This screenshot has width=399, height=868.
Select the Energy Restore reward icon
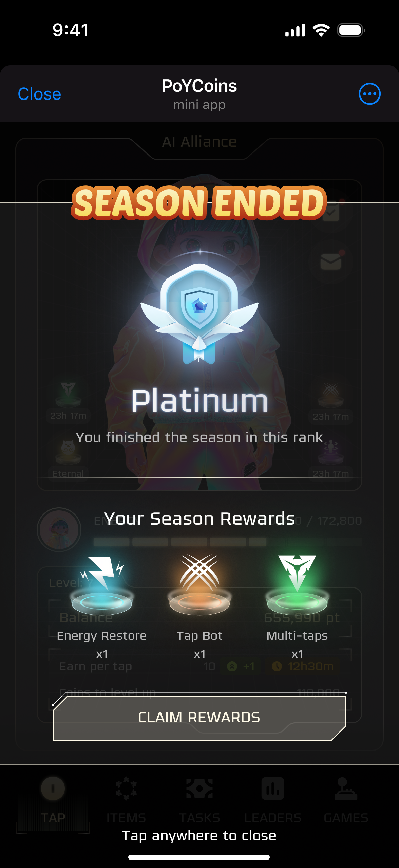(102, 585)
